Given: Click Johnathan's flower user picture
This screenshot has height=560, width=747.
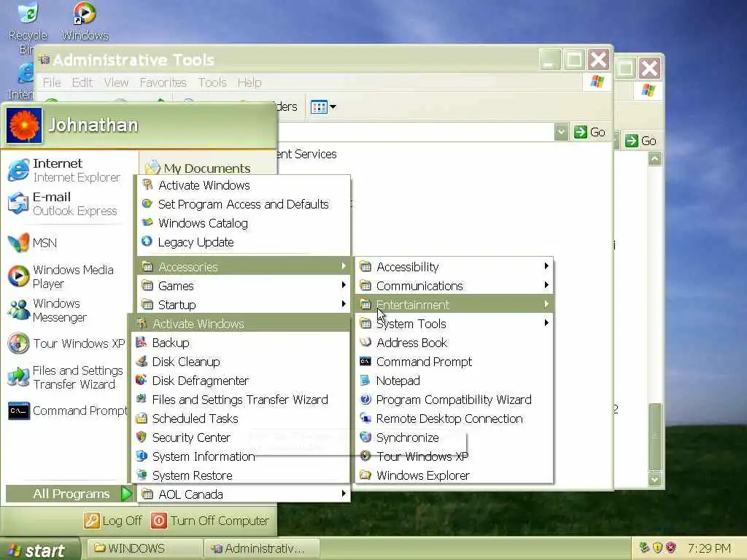Looking at the screenshot, I should [x=24, y=125].
